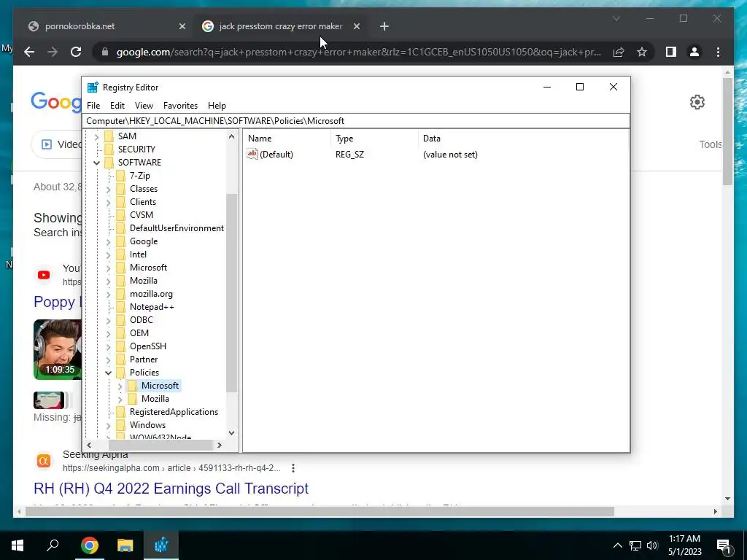Bookmark this page with the star icon
This screenshot has width=747, height=560.
[642, 52]
